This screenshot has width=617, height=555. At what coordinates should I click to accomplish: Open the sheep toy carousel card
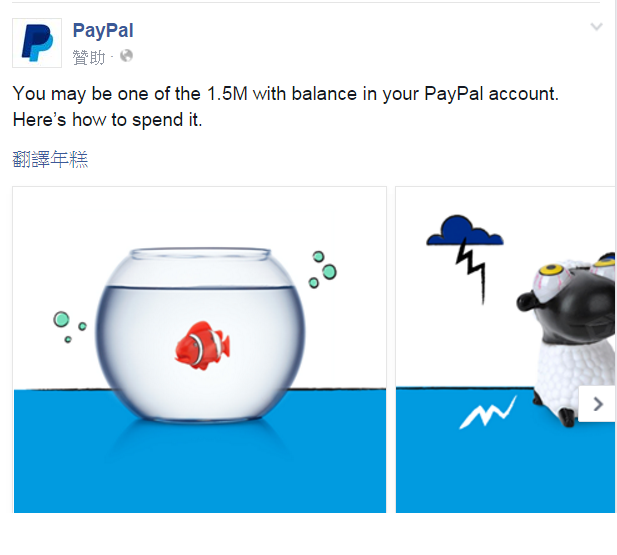click(505, 350)
